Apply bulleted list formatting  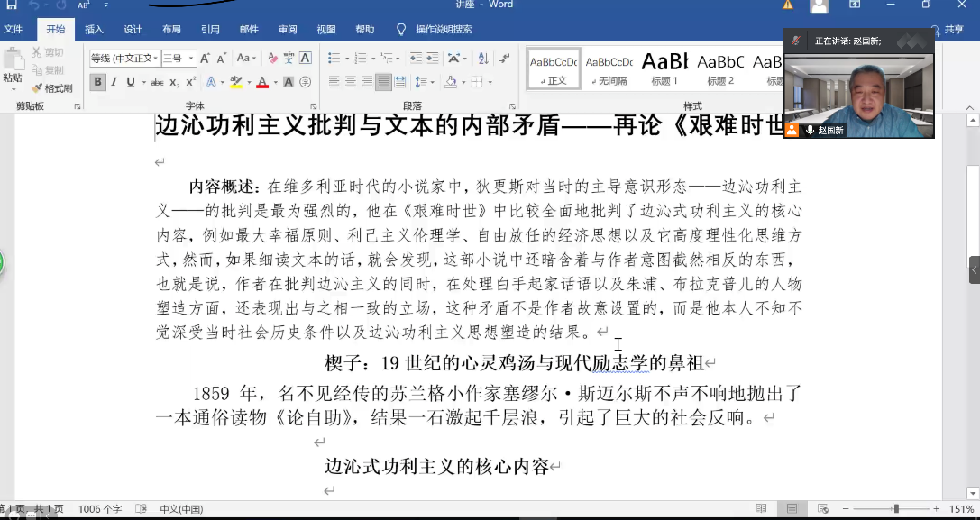click(x=334, y=59)
